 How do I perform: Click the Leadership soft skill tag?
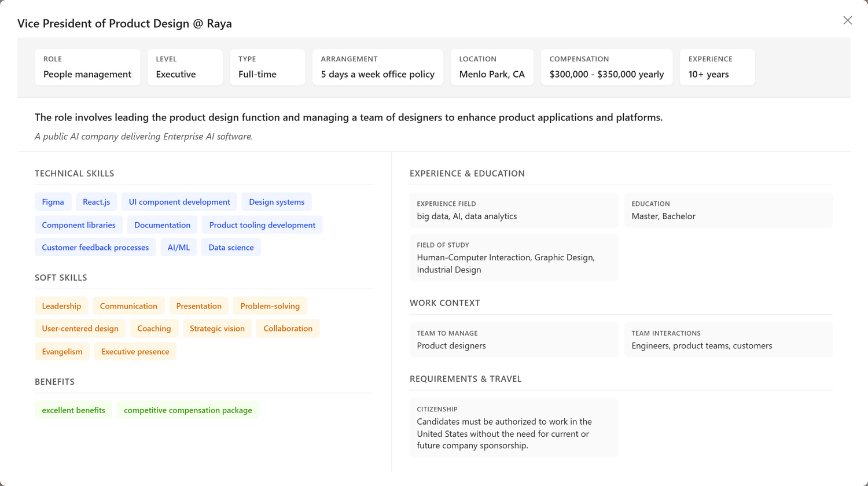pos(61,306)
